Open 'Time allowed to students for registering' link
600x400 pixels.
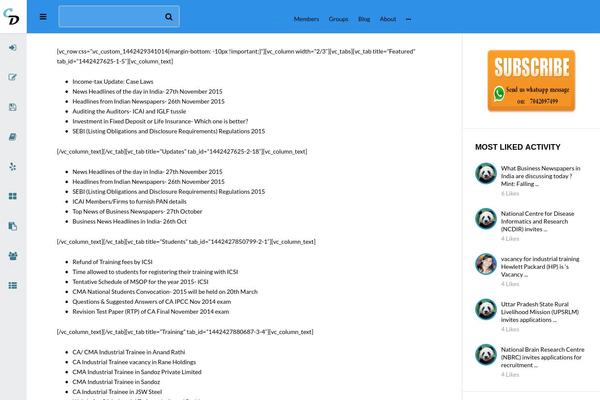(x=155, y=272)
